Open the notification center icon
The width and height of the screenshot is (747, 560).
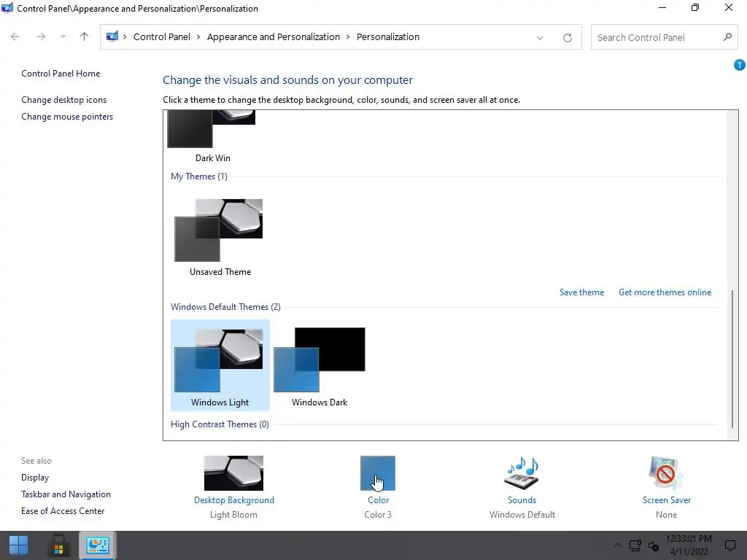tap(729, 545)
